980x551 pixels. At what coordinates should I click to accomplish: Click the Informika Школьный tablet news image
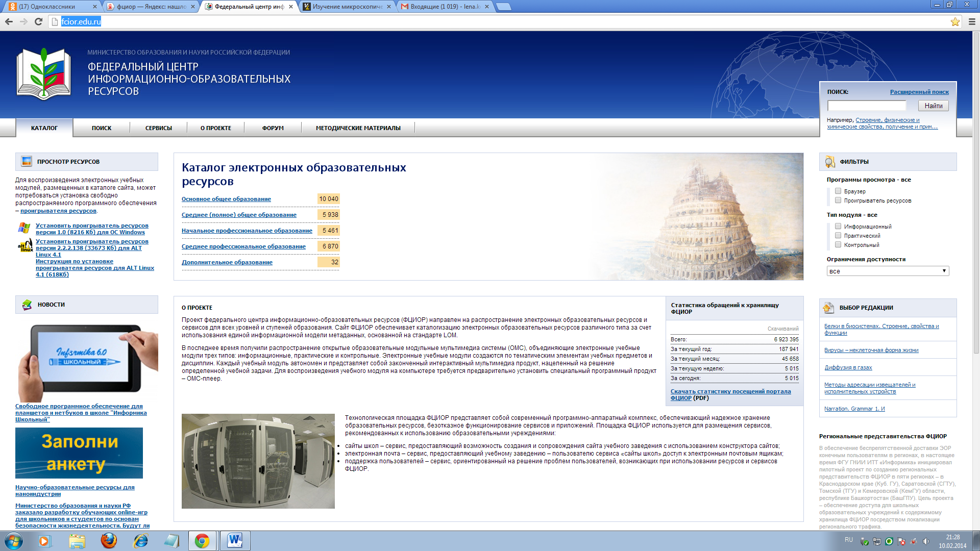coord(87,362)
